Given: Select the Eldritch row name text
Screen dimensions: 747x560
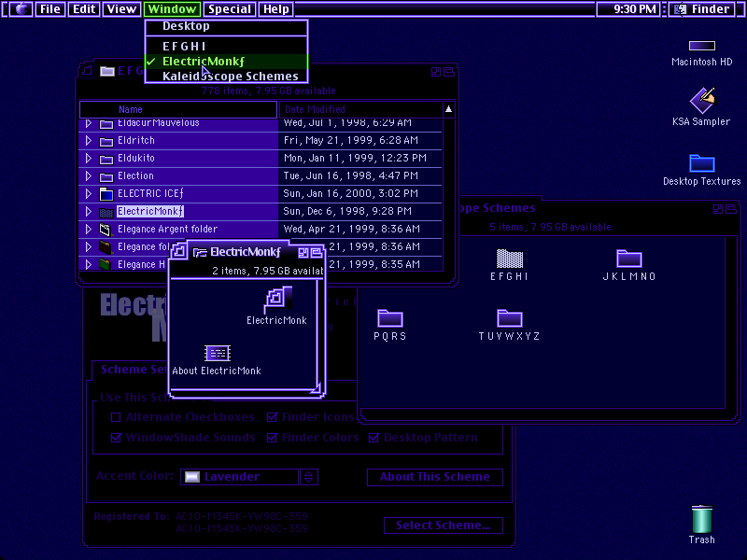Looking at the screenshot, I should (136, 141).
